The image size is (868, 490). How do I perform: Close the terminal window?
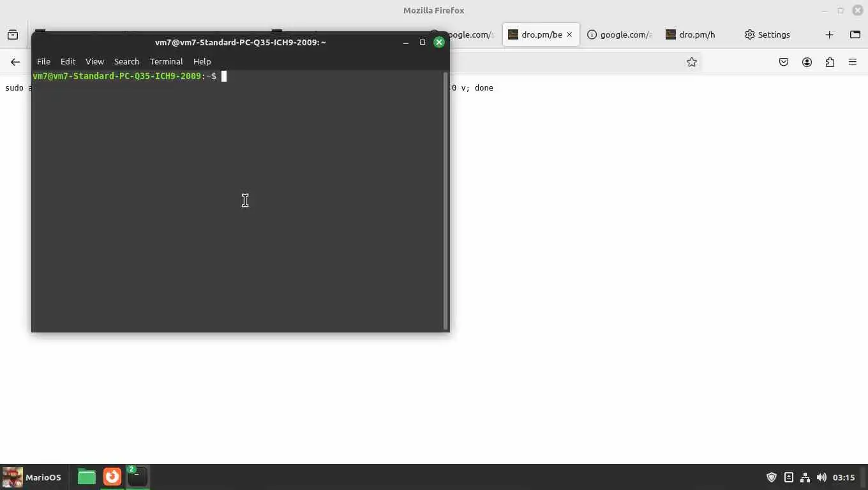(x=438, y=42)
